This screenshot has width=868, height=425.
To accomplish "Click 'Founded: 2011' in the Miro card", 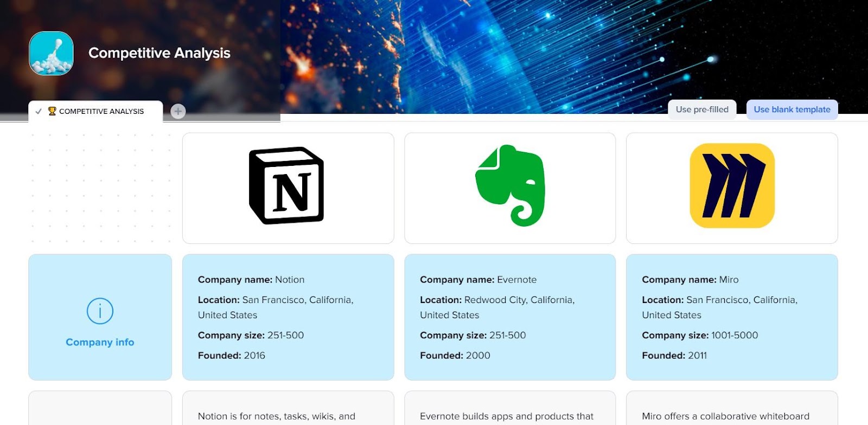I will tap(674, 356).
